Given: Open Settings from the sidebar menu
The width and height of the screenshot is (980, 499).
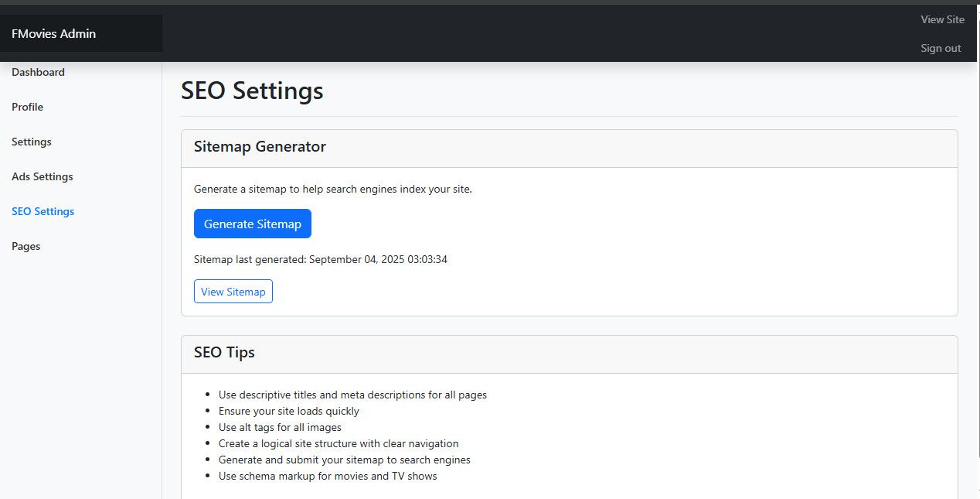Looking at the screenshot, I should (x=32, y=142).
